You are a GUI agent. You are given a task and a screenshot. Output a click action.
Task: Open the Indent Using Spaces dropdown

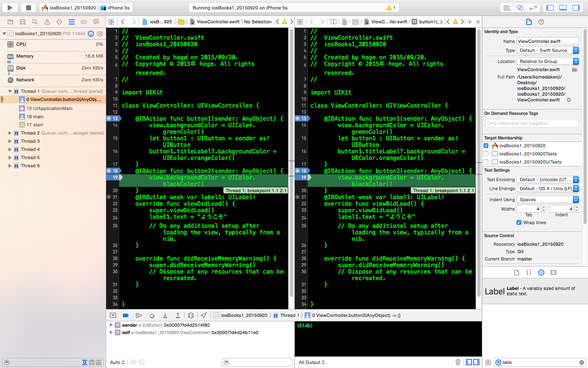coord(548,200)
